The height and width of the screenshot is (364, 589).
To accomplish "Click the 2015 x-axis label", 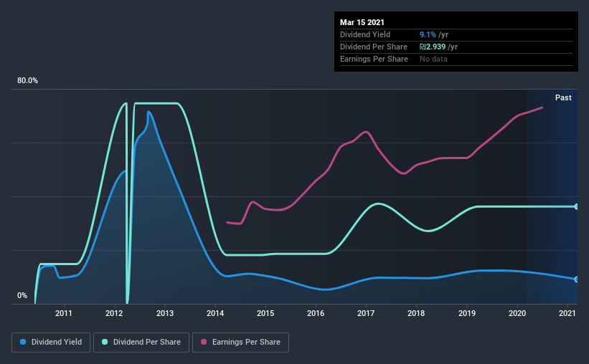I will click(265, 313).
